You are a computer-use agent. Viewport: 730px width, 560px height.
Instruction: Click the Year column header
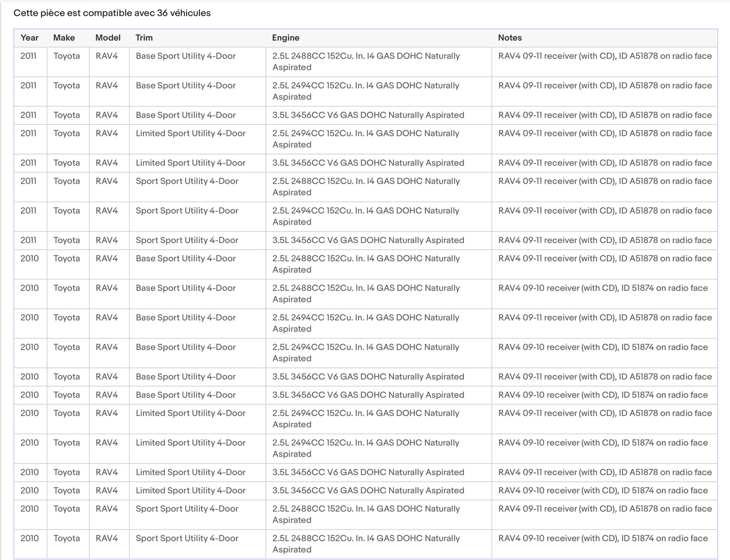pos(29,38)
